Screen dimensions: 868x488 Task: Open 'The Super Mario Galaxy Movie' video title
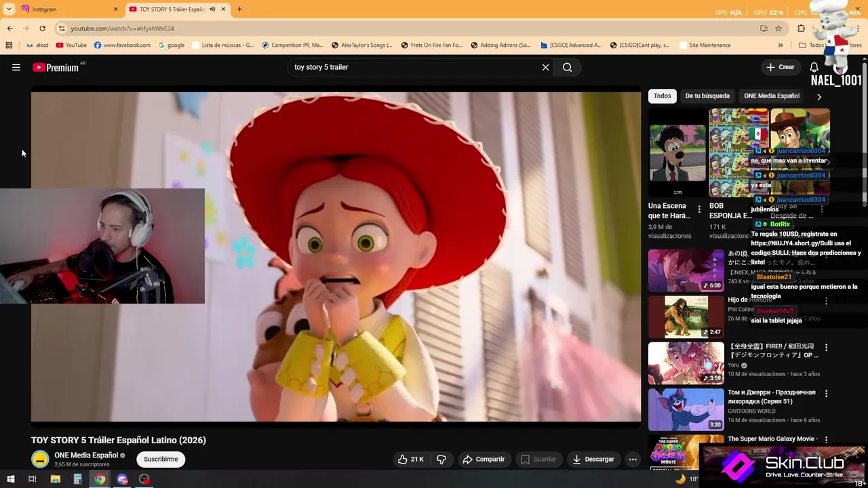(x=772, y=439)
